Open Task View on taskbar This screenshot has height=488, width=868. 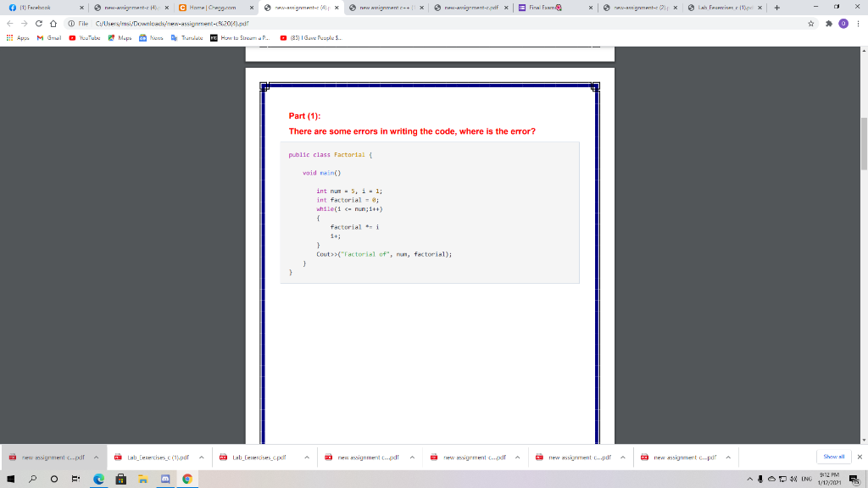[x=75, y=480]
